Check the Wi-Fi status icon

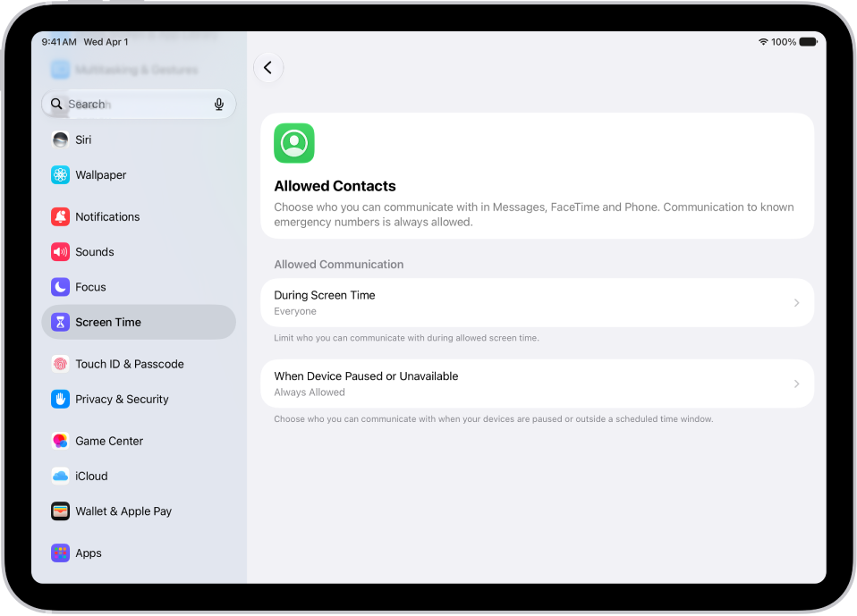point(763,41)
